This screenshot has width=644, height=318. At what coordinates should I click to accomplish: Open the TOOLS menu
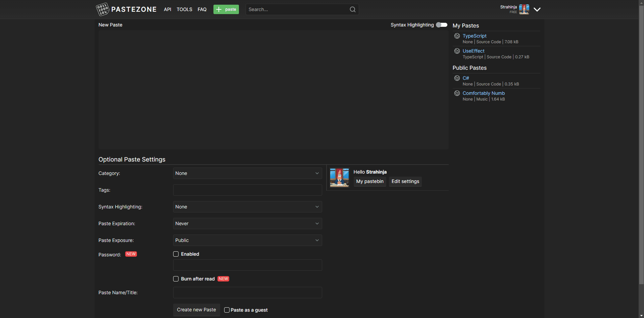pyautogui.click(x=184, y=9)
